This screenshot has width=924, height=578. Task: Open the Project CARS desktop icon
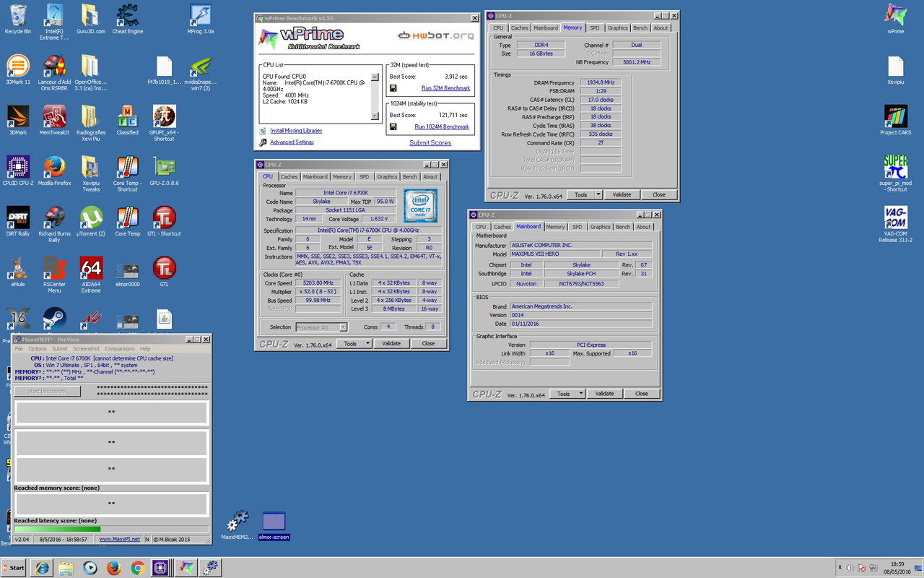click(x=896, y=121)
